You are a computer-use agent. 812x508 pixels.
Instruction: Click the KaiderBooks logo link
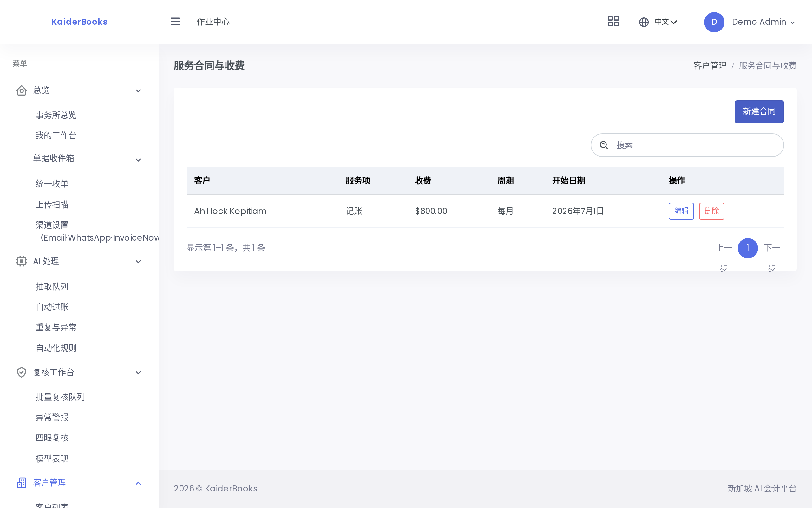[79, 22]
